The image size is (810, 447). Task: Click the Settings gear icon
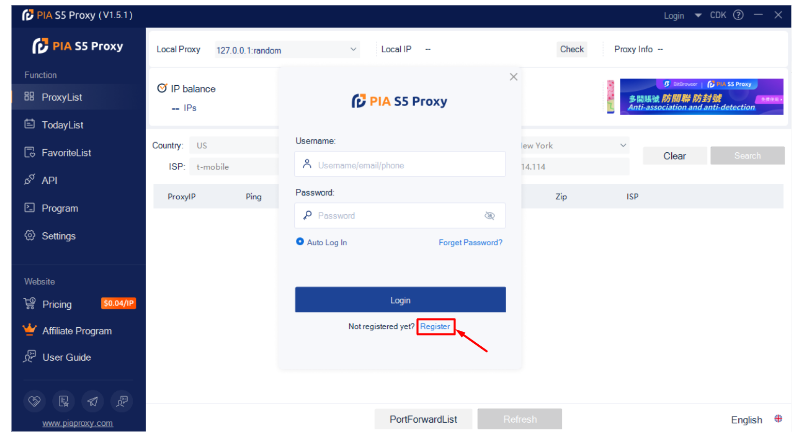[x=29, y=235]
